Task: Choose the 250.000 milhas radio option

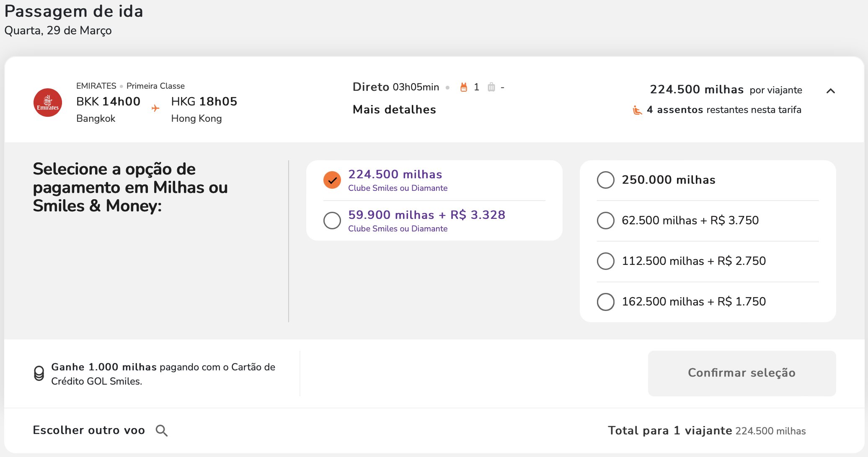Action: tap(606, 180)
